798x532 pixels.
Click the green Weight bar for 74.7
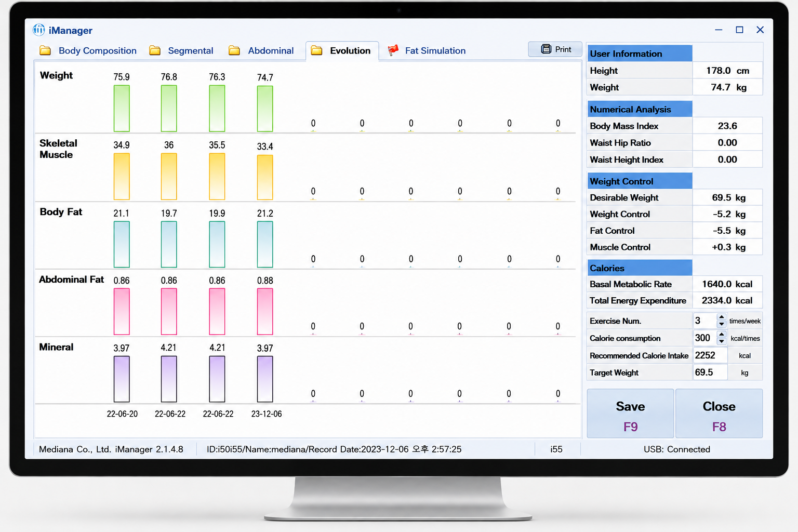265,109
